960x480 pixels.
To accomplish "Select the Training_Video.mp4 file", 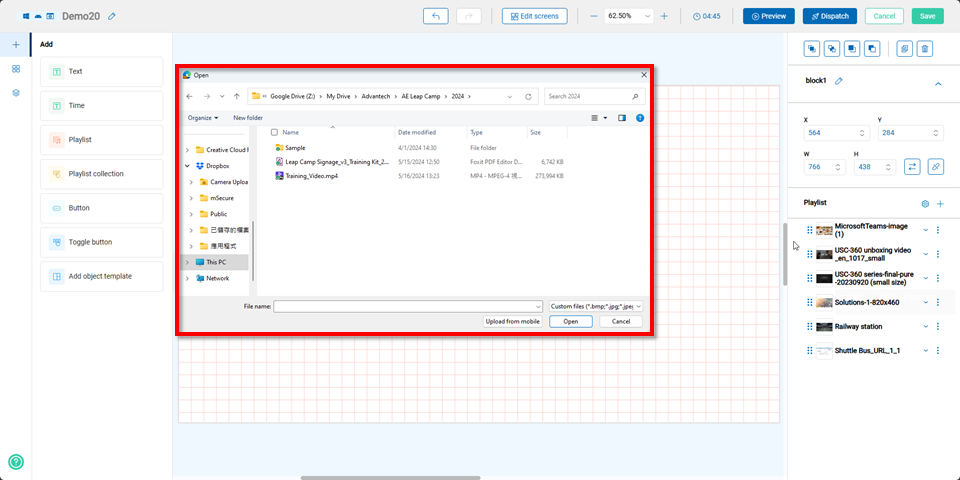I will tap(312, 175).
